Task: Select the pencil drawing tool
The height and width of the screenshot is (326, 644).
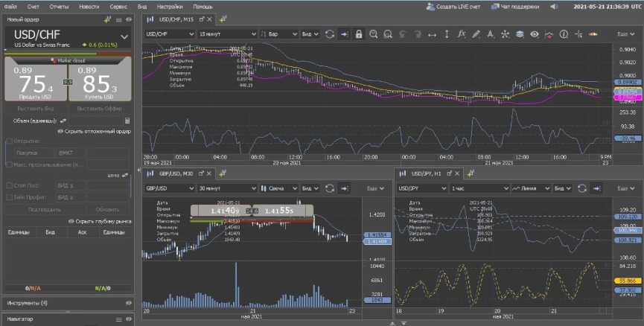Action: pyautogui.click(x=476, y=34)
